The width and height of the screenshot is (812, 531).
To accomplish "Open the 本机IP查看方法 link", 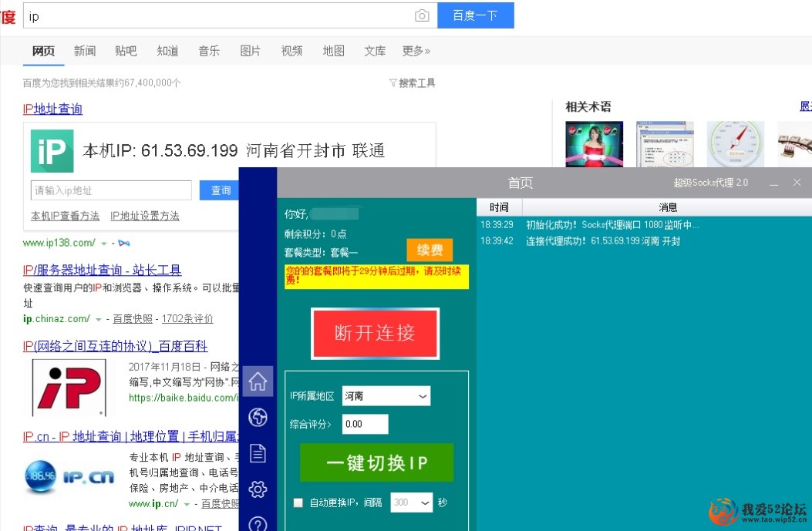I will tap(66, 216).
